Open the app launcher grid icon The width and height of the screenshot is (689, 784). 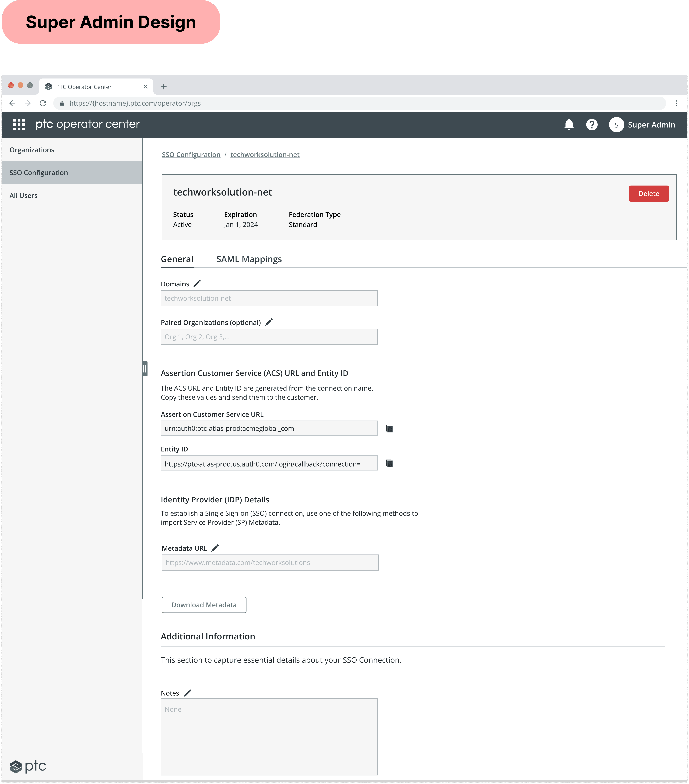pyautogui.click(x=19, y=125)
